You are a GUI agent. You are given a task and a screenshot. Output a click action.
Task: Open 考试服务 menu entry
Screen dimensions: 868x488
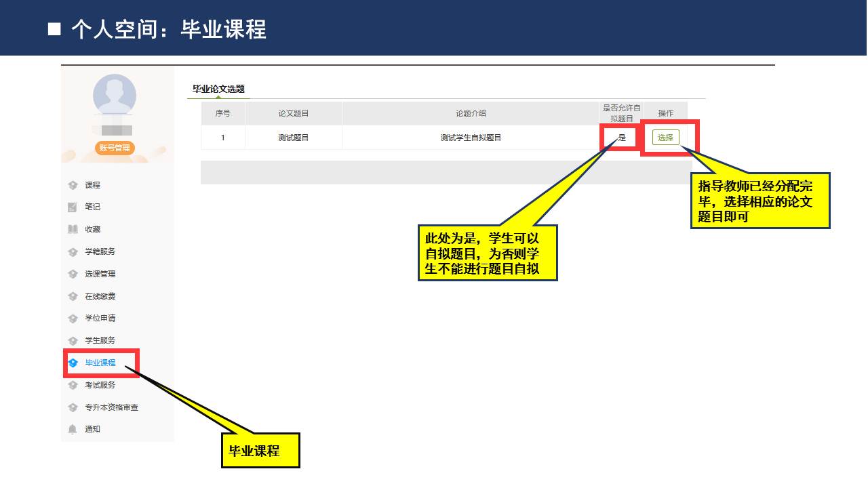100,385
